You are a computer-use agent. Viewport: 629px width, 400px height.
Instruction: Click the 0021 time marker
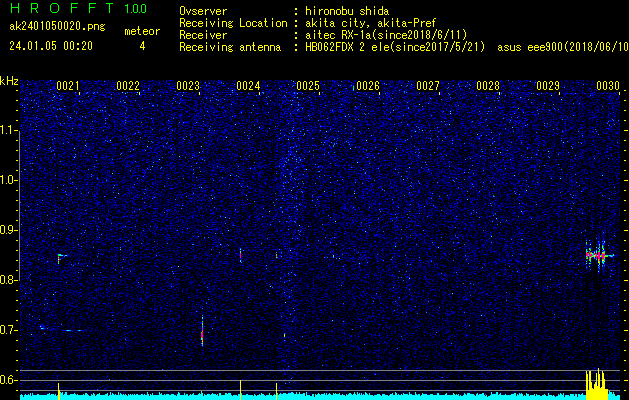[x=68, y=87]
